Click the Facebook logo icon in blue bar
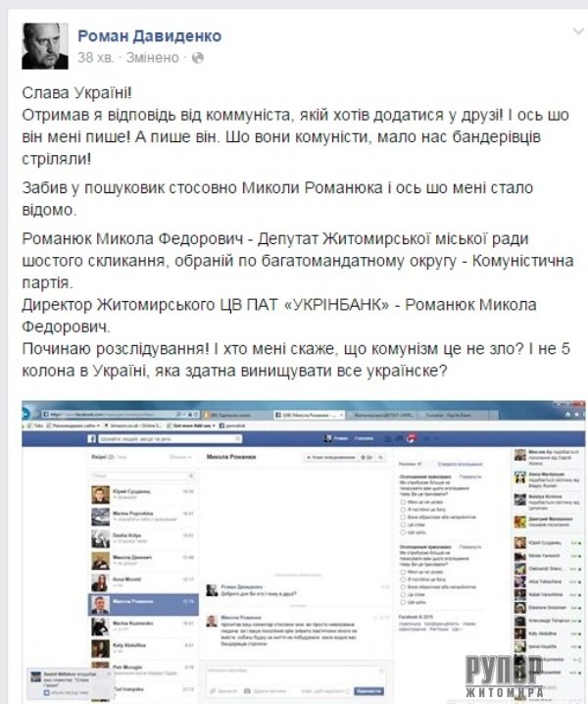Viewport: 588px width, 704px height. (91, 438)
